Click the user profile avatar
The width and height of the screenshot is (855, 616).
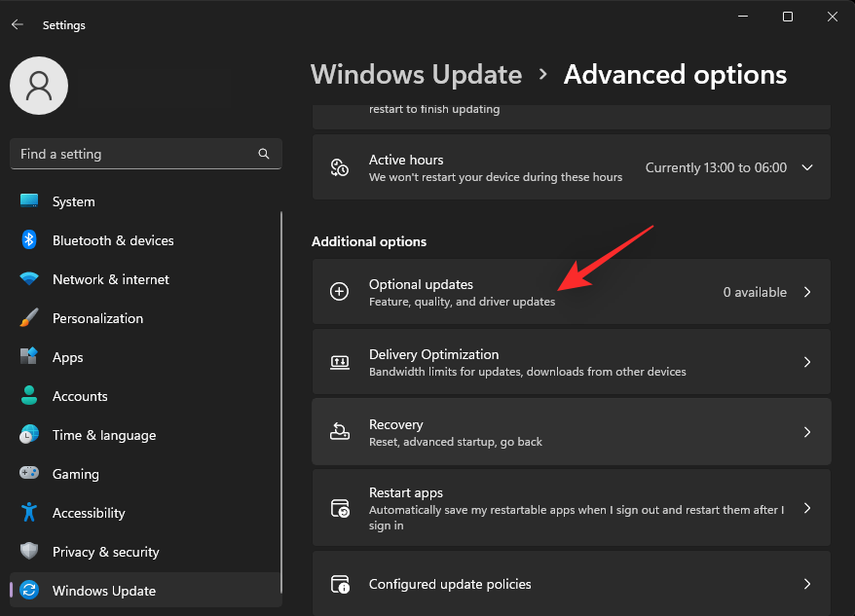39,86
